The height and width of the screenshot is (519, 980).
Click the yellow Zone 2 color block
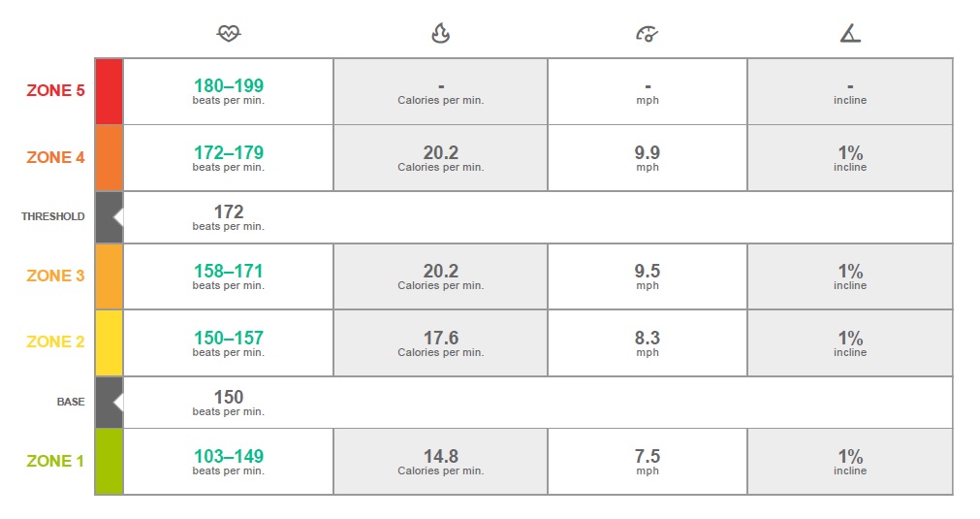(x=109, y=342)
